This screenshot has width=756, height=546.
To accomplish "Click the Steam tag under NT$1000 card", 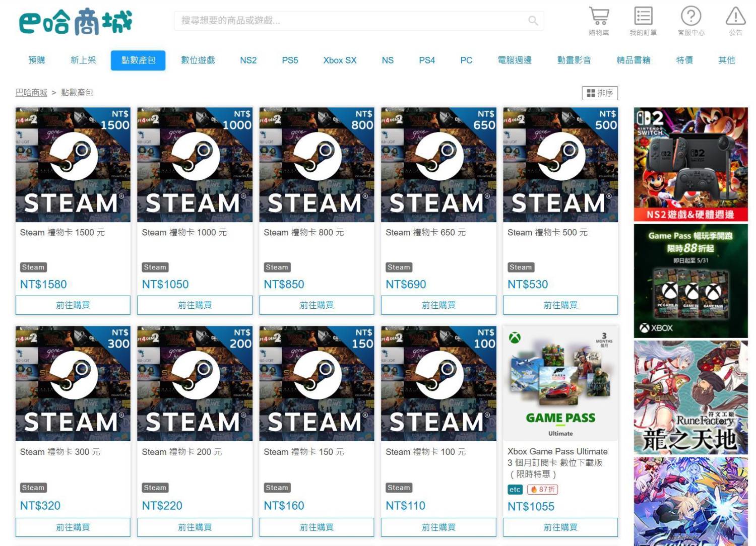I will [155, 267].
